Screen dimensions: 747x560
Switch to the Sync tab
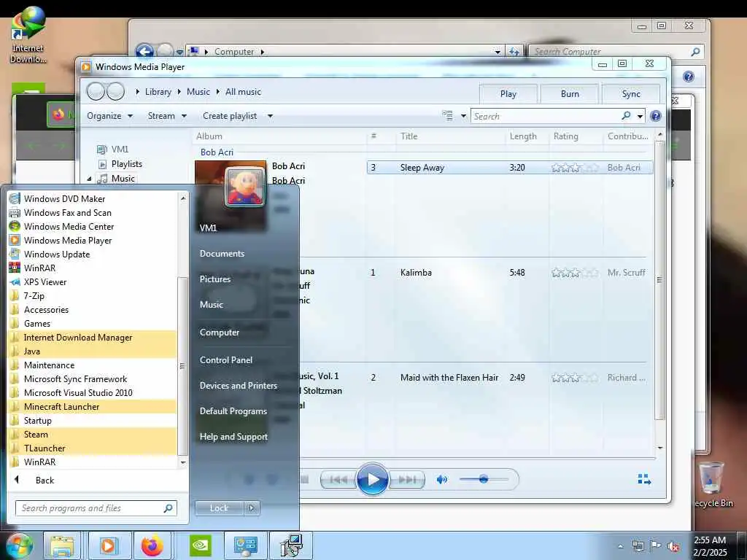pos(631,94)
